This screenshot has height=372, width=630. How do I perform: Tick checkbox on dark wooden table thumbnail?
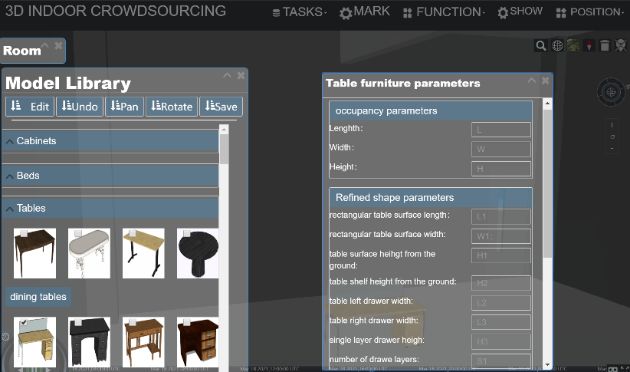pos(24,233)
